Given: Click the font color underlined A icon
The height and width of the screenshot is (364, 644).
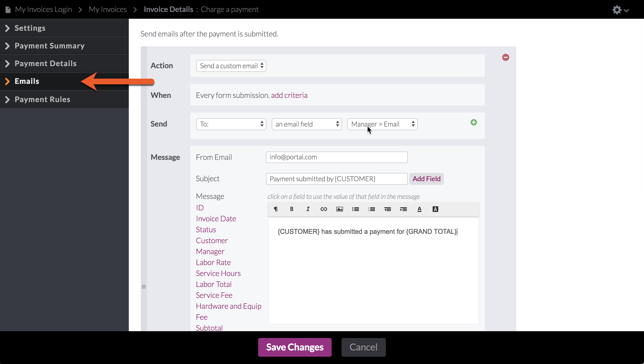Looking at the screenshot, I should click(x=419, y=209).
